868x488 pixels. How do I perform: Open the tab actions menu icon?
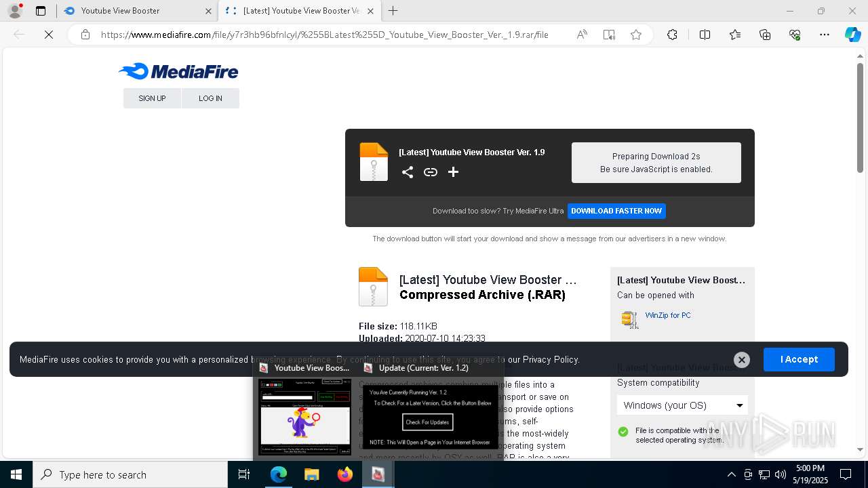tap(41, 11)
